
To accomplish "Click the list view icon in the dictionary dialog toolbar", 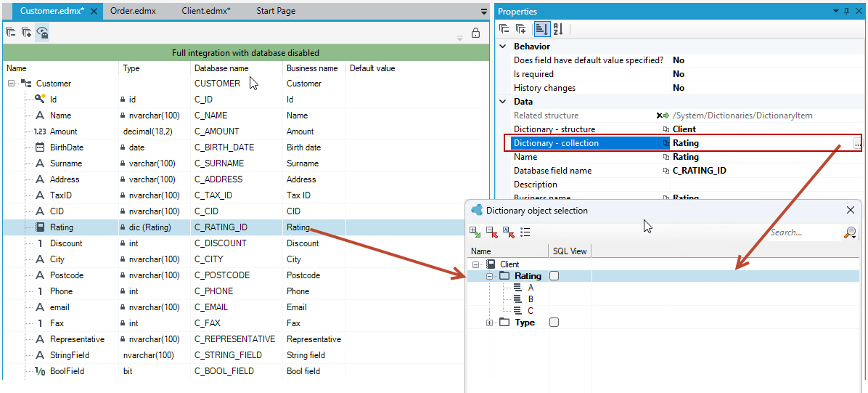I will tap(525, 232).
